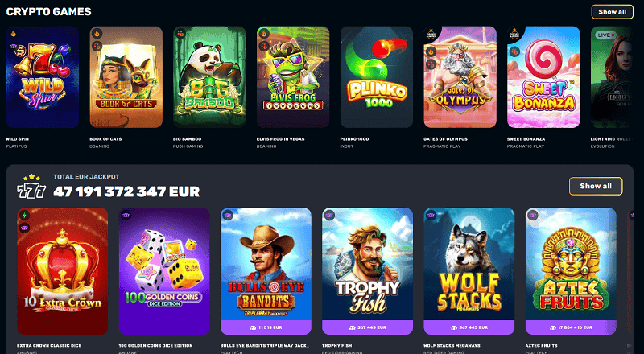Open the 100 Golden Coins Dice Edition
The image size is (644, 354).
pos(164,271)
